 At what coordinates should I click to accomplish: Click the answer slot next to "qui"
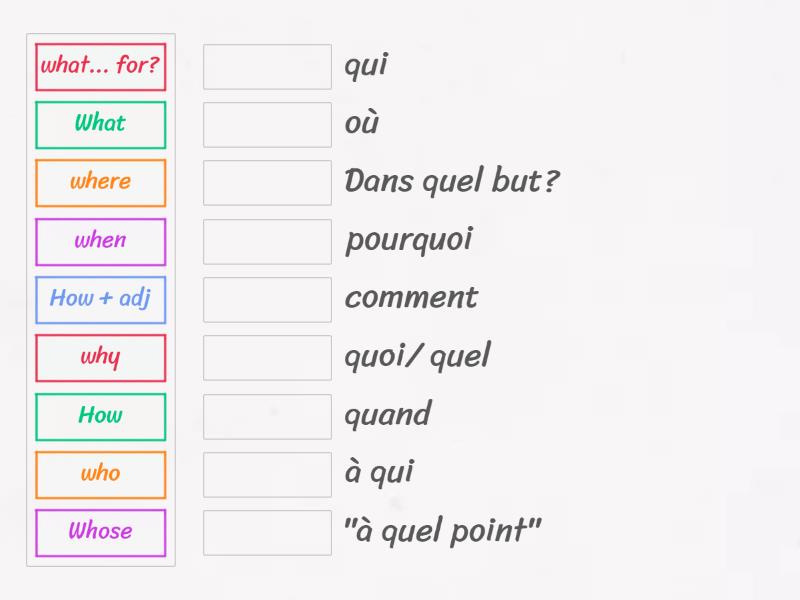[267, 67]
